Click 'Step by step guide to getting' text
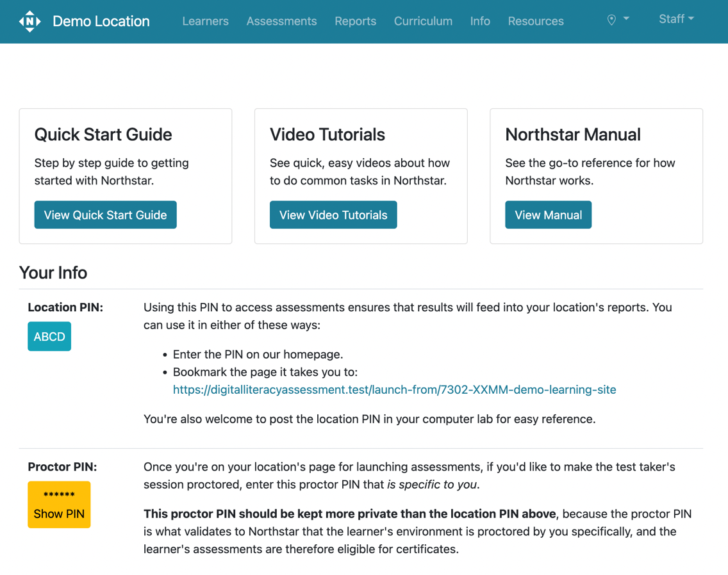The width and height of the screenshot is (728, 575). (x=112, y=163)
